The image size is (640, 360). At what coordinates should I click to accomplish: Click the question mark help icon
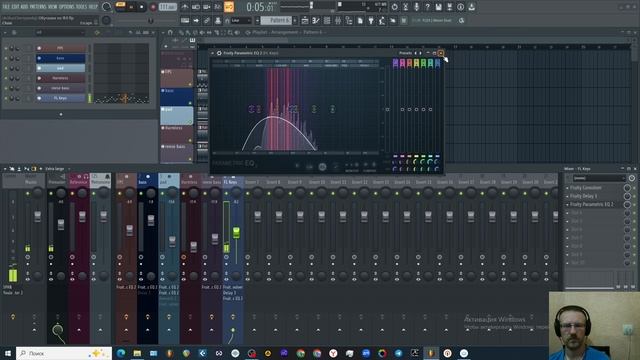[x=427, y=7]
